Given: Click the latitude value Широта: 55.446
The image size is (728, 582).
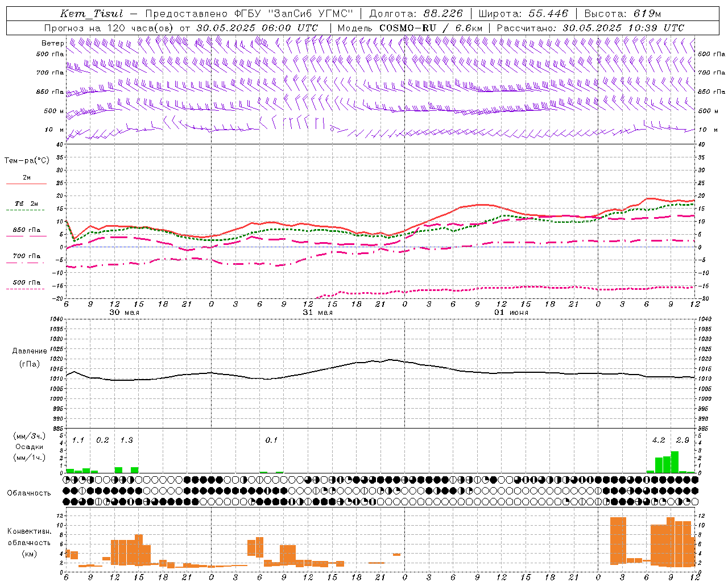Looking at the screenshot, I should [x=523, y=14].
